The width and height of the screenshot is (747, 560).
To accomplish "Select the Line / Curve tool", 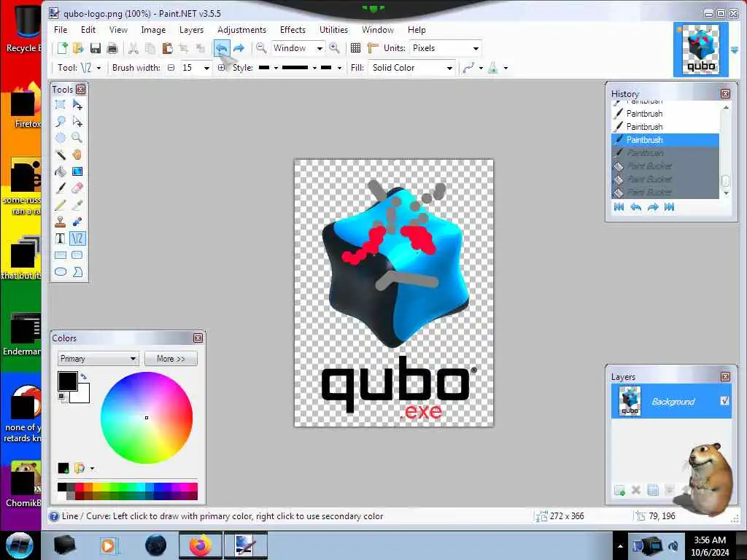I will (77, 238).
